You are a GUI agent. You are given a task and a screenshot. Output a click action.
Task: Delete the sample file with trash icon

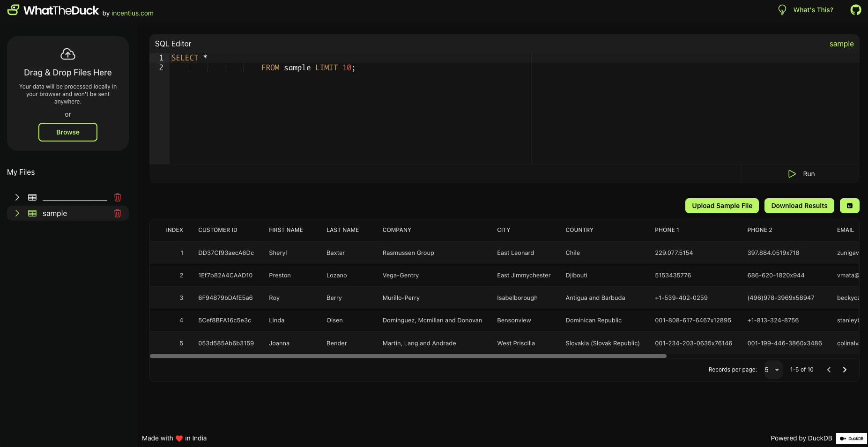click(x=118, y=213)
